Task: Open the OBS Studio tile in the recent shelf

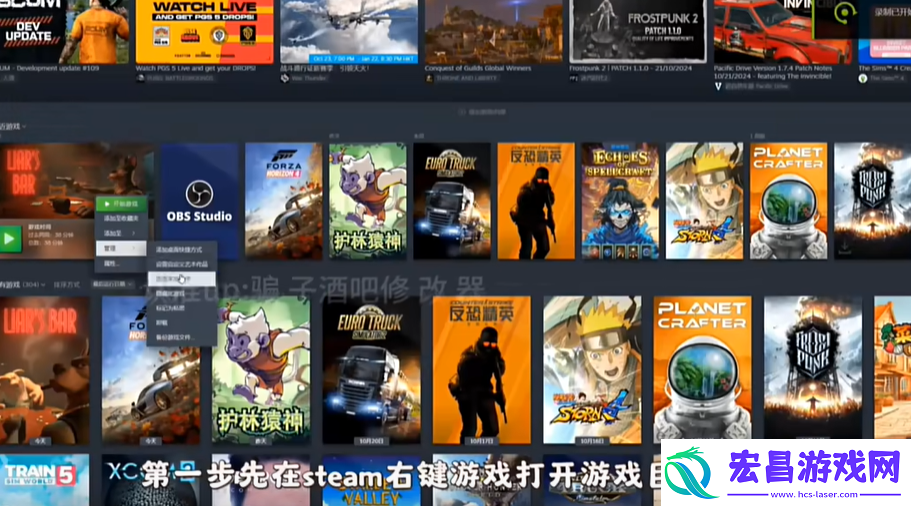Action: coord(199,201)
